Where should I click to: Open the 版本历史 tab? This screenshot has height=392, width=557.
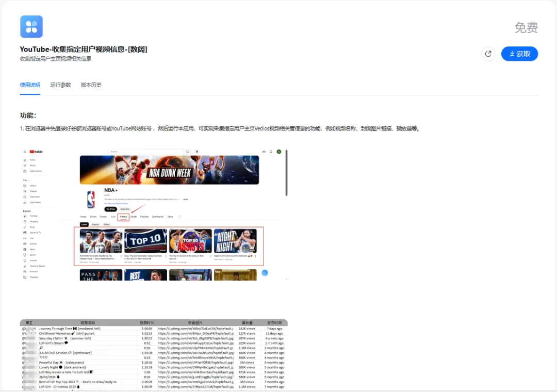pos(91,85)
